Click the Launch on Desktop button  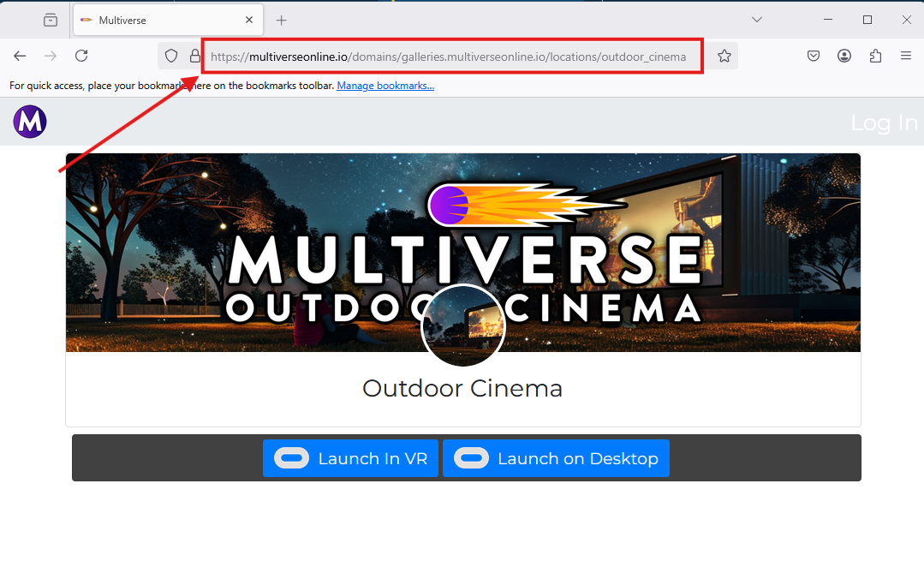pos(555,458)
